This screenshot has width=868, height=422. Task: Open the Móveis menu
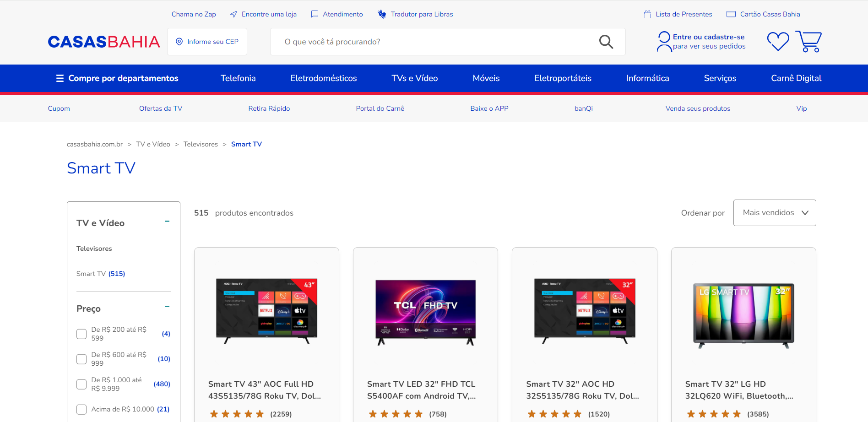click(x=486, y=78)
